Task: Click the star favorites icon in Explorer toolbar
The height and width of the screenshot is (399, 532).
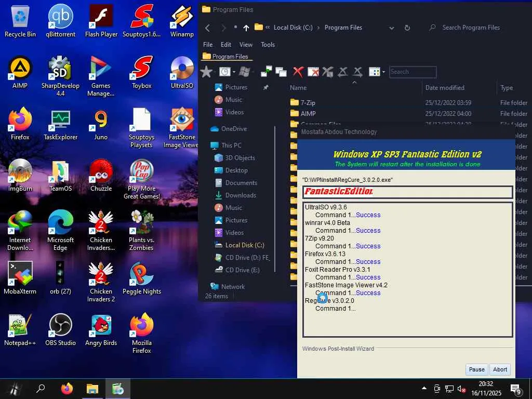Action: [206, 72]
